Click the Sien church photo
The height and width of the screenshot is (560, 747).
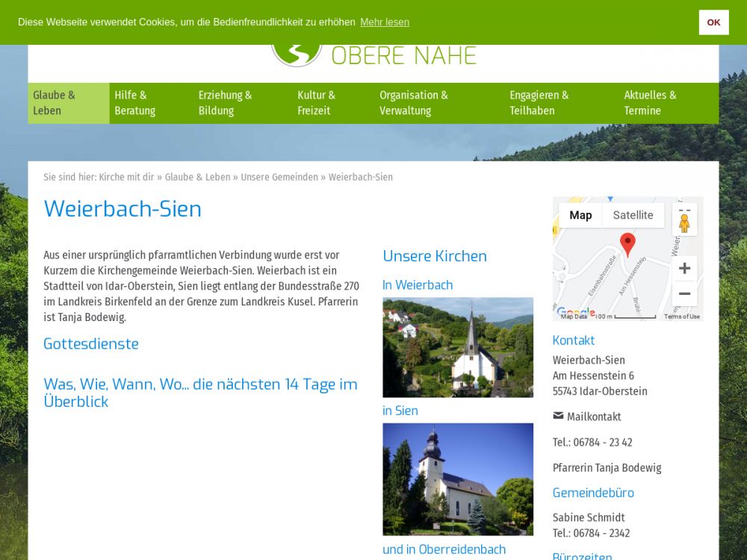458,479
